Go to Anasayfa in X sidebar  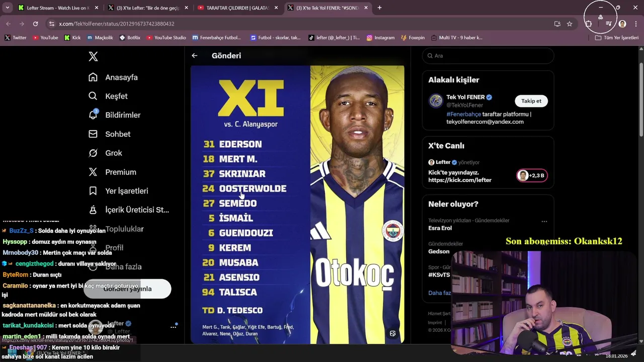(113, 77)
